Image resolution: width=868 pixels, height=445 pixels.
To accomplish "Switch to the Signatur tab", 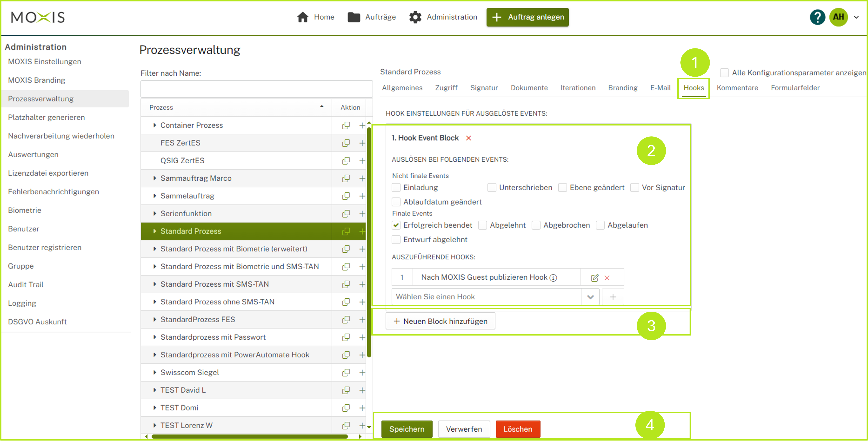I will coord(484,88).
